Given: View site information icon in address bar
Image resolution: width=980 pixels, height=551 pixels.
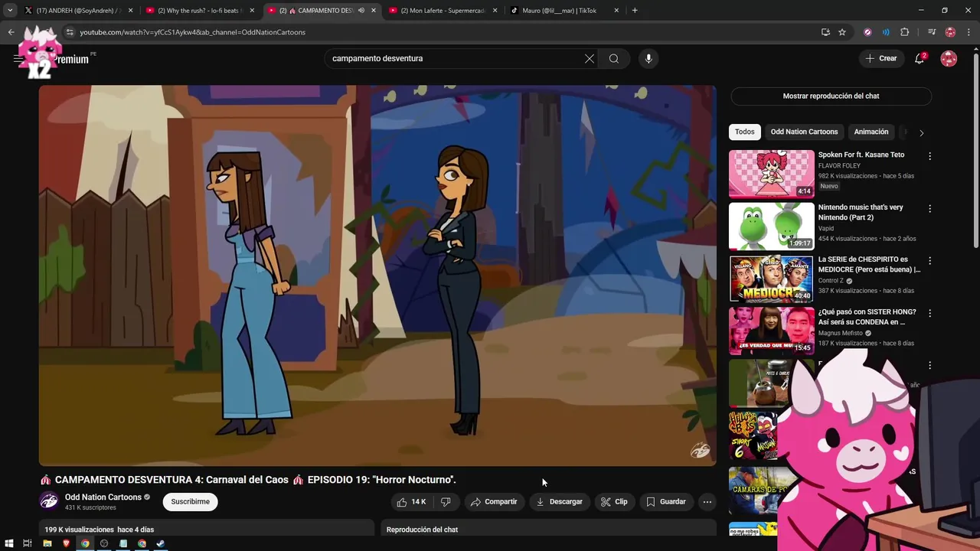Looking at the screenshot, I should 70,32.
